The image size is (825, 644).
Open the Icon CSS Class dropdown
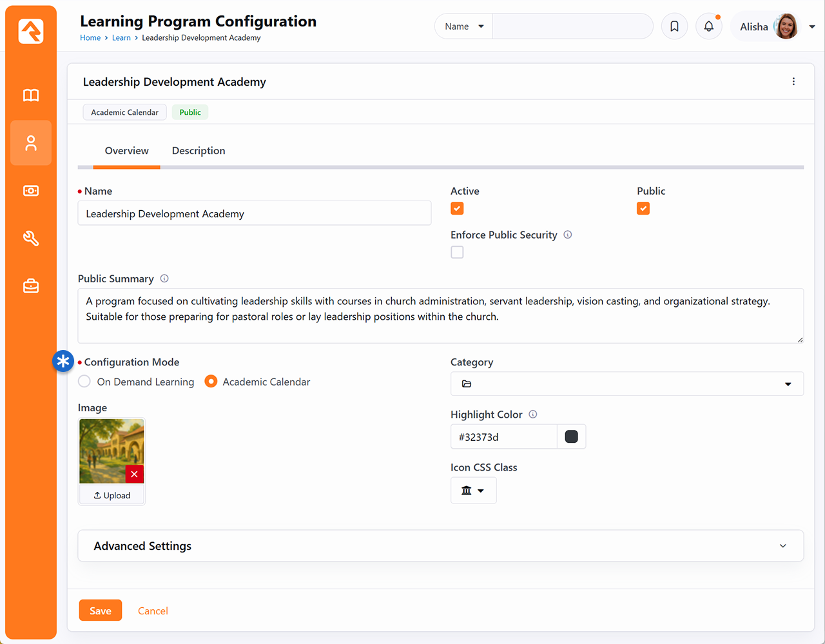(x=473, y=491)
